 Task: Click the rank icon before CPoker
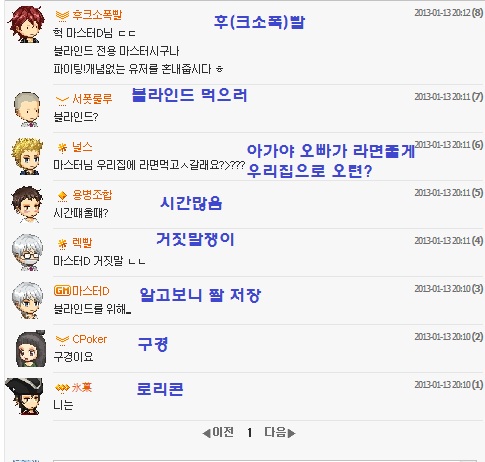tap(62, 340)
